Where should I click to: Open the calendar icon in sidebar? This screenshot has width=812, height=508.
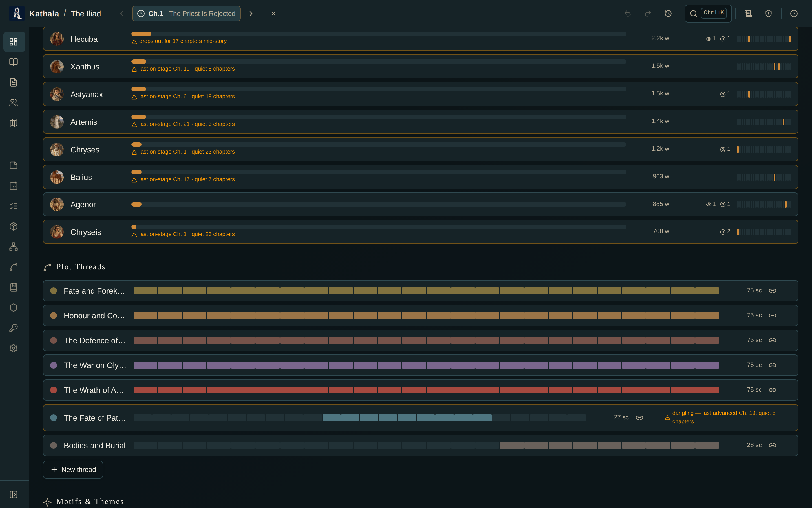(x=14, y=186)
